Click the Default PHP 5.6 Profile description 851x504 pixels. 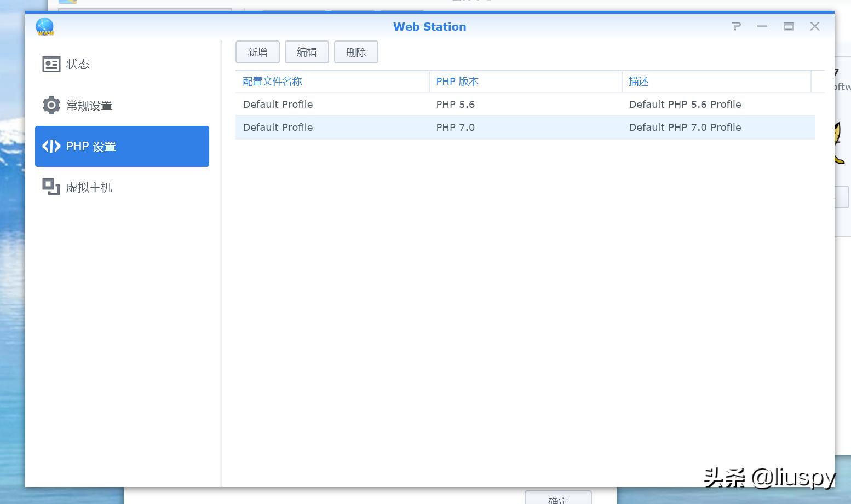tap(685, 104)
